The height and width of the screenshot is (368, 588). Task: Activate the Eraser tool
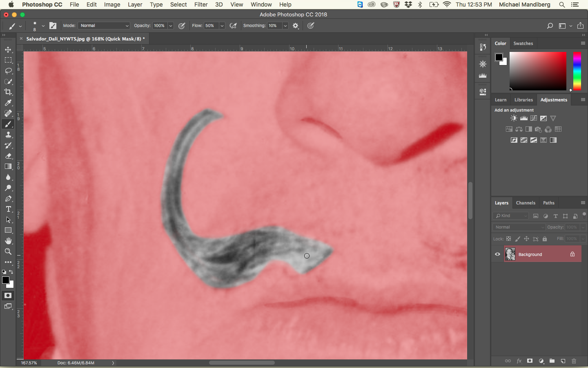click(x=8, y=156)
